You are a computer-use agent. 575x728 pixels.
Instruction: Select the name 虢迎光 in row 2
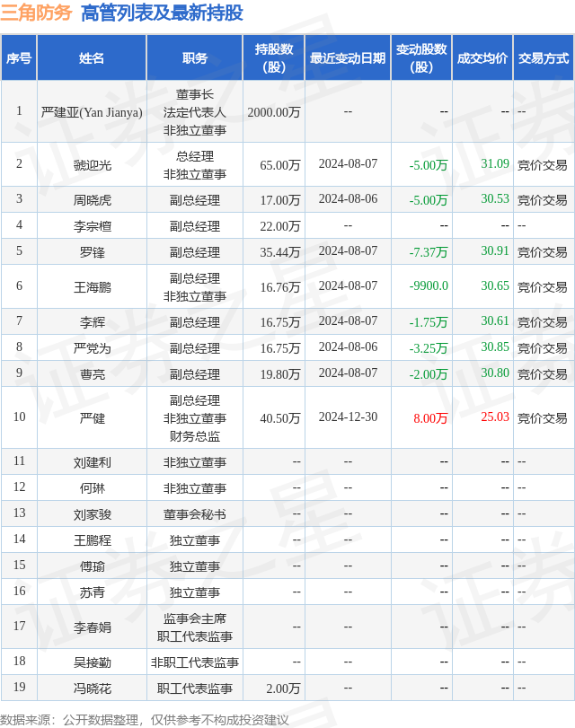coord(92,165)
